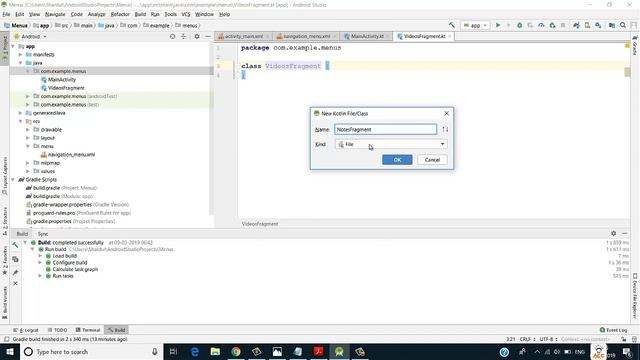
Task: Click the up-down sort arrows beside Name field
Action: click(445, 129)
